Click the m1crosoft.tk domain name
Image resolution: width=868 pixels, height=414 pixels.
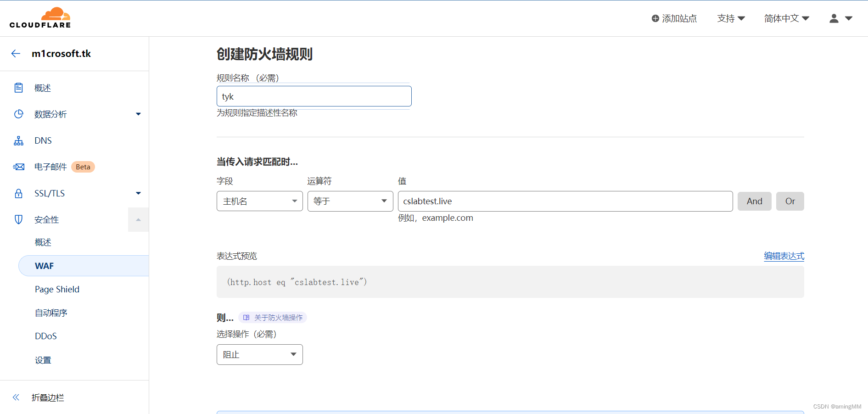click(61, 54)
